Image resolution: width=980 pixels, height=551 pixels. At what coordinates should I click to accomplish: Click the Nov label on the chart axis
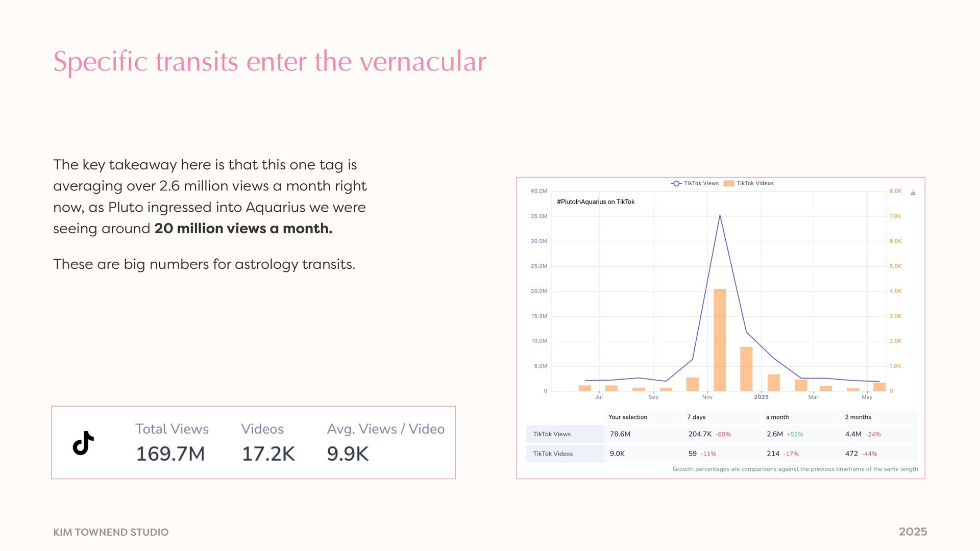click(x=707, y=397)
